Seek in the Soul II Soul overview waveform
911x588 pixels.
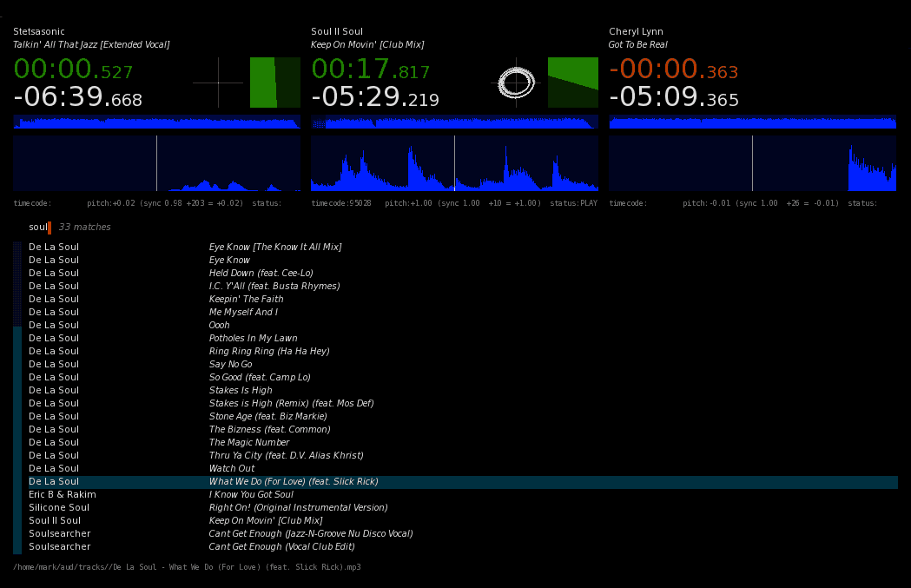(x=454, y=122)
